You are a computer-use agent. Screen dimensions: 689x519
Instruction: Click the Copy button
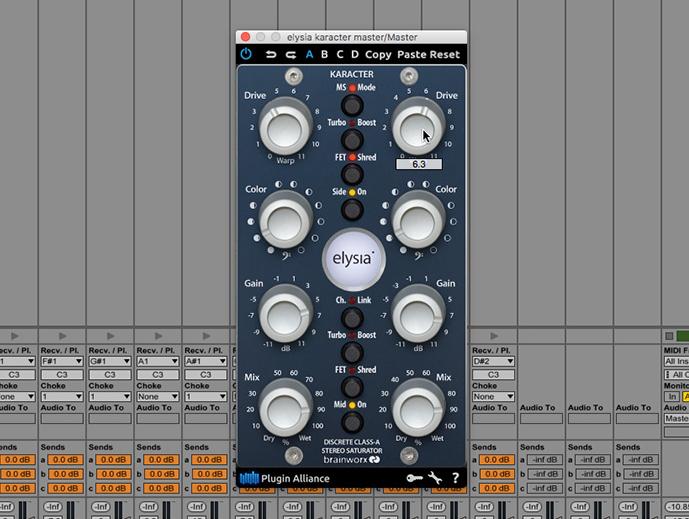378,55
